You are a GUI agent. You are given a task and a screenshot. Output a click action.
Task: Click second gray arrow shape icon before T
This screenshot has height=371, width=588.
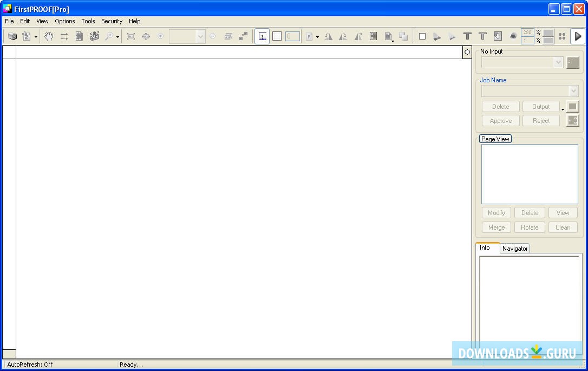click(452, 36)
